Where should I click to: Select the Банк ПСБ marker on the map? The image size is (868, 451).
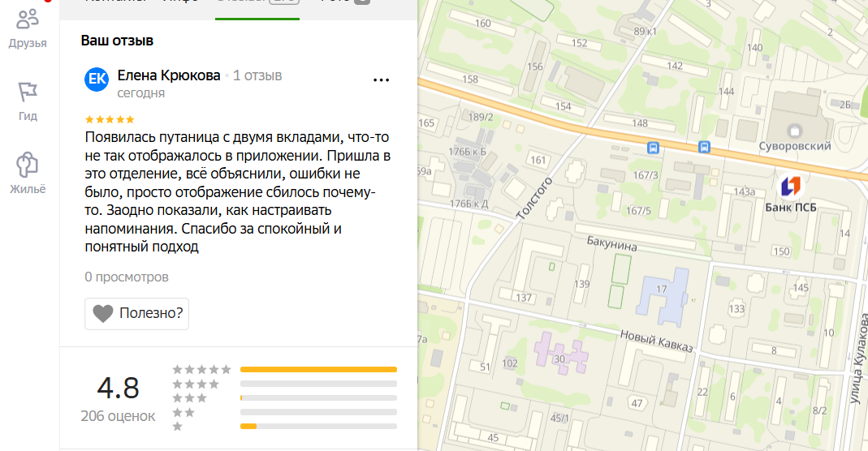coord(791,187)
